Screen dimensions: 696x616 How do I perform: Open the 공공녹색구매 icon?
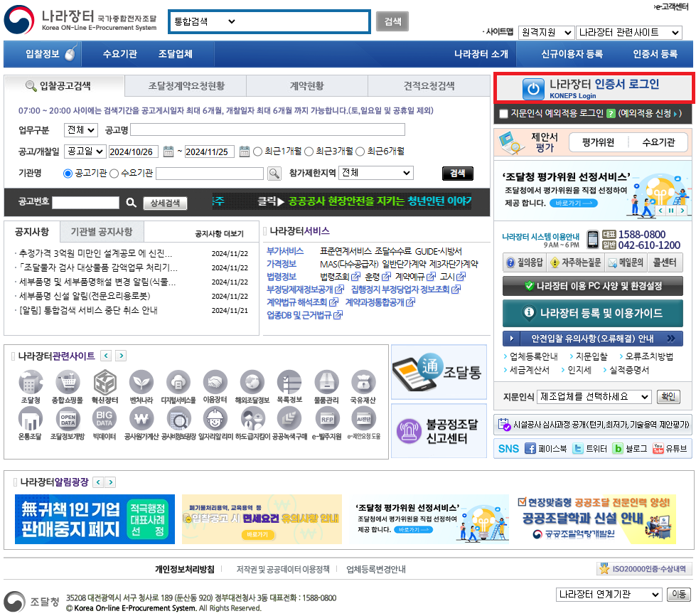289,419
